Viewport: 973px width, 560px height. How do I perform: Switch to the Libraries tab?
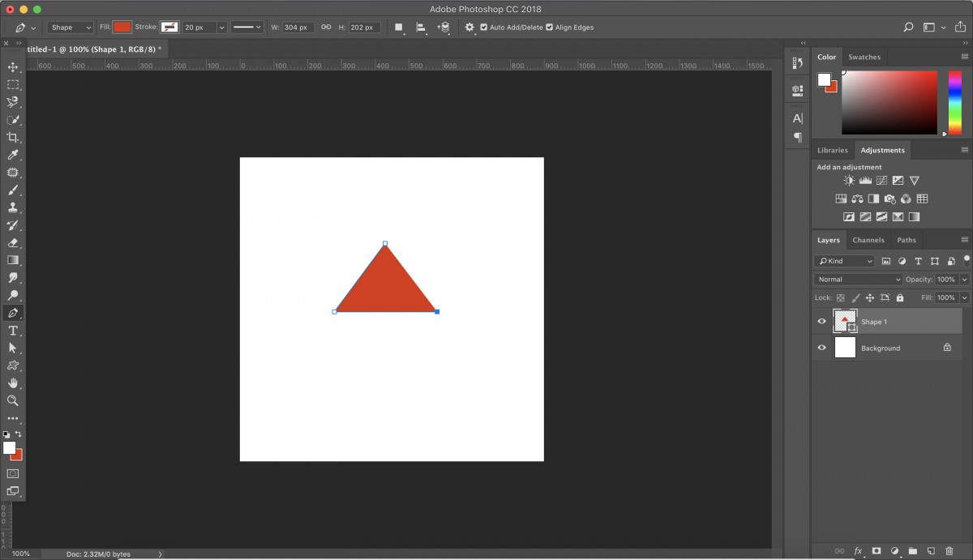click(x=832, y=150)
